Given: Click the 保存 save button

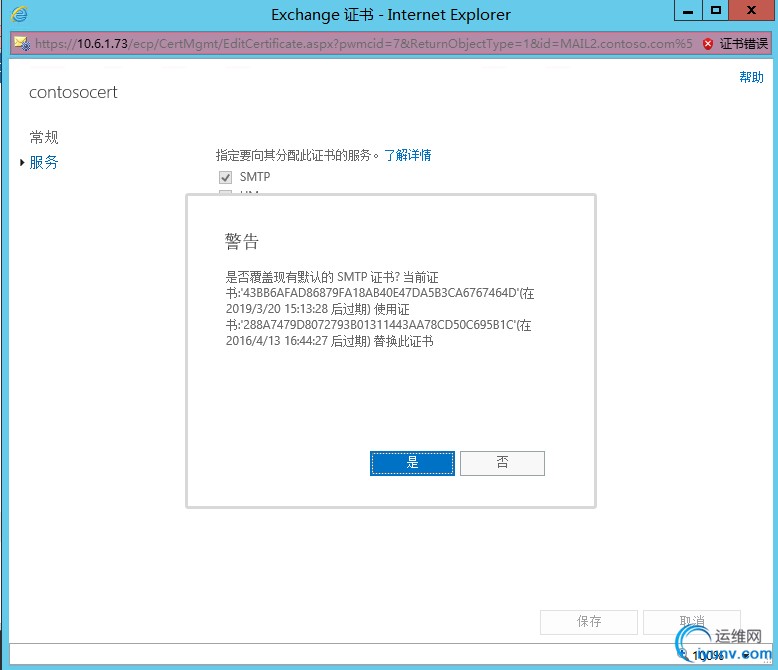Looking at the screenshot, I should [x=588, y=622].
